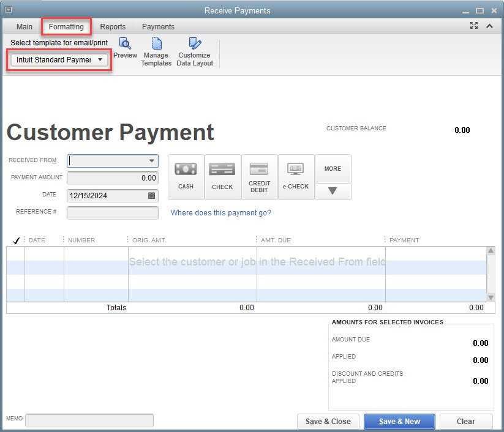Switch to the Formatting tab
This screenshot has width=504, height=432.
(66, 27)
